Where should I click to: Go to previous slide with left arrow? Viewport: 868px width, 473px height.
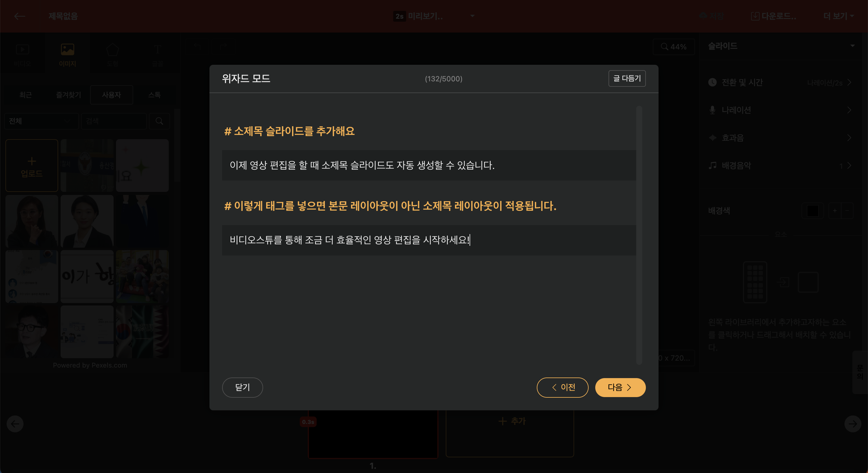point(15,424)
